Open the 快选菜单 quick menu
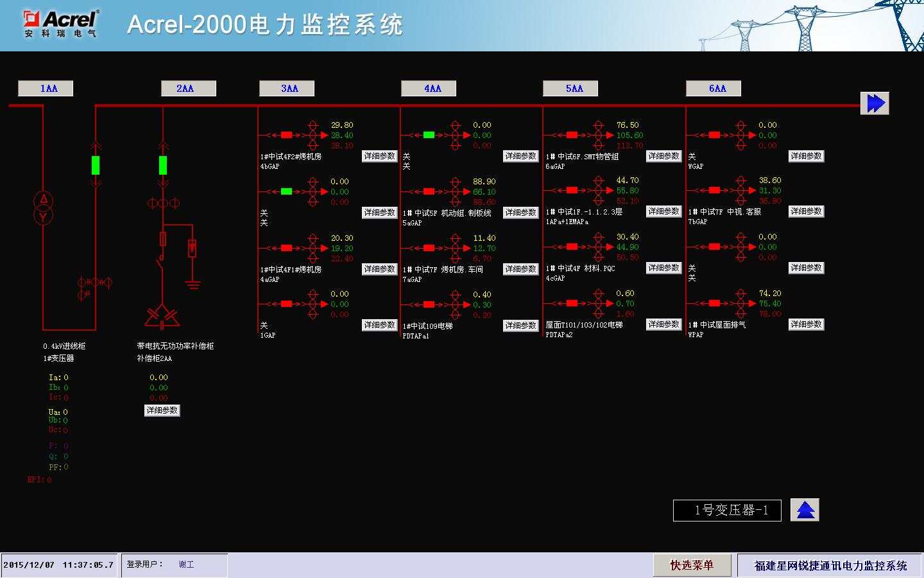 [x=692, y=565]
